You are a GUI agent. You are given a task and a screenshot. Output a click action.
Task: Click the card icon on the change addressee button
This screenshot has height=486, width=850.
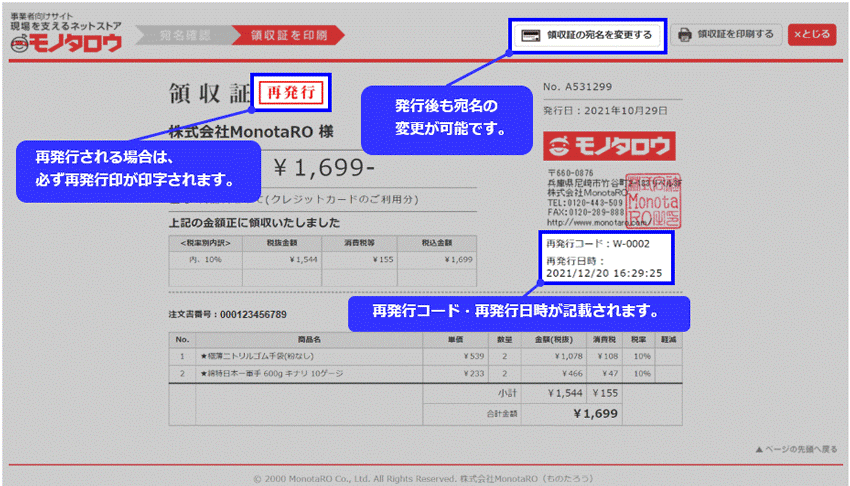click(530, 36)
